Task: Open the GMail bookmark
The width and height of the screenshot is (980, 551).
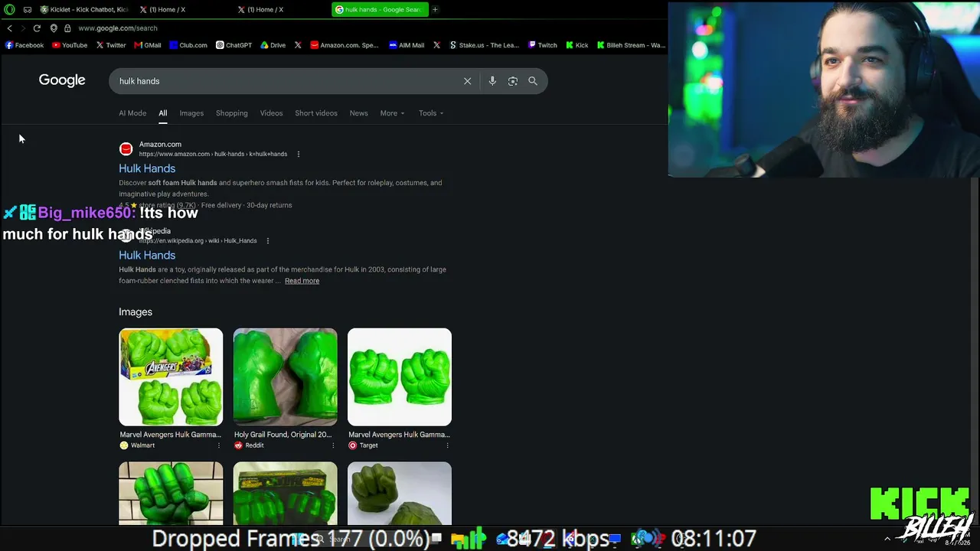Action: 148,45
